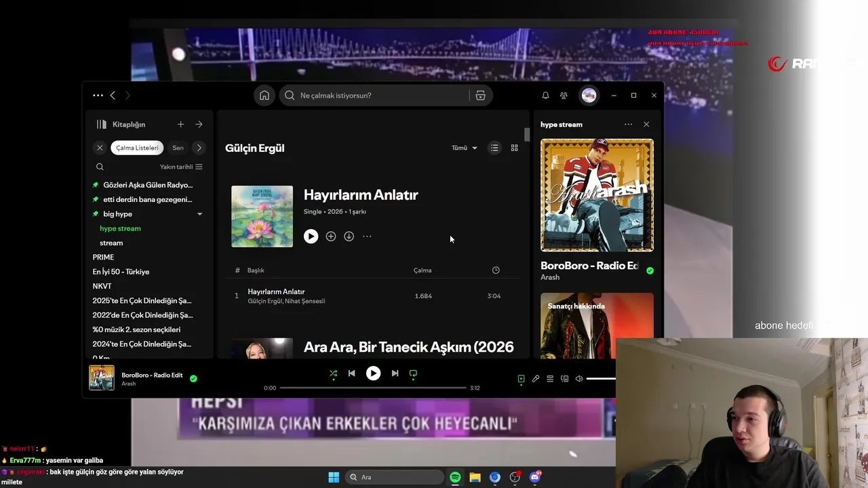Open Gülçin Ergül artist link in track row
Screen dimensions: 868x488
click(x=264, y=301)
